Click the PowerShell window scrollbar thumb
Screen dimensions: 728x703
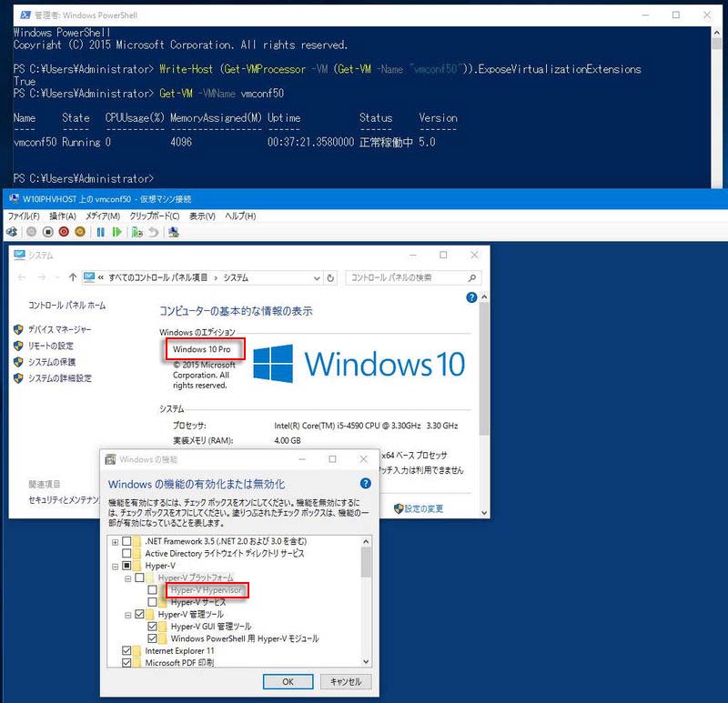[716, 44]
